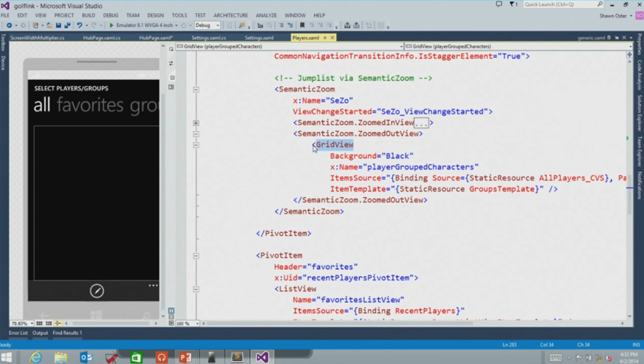Viewport: 644px width, 364px height.
Task: Click the bookmark toggle icon in toolbar
Action: point(303,25)
